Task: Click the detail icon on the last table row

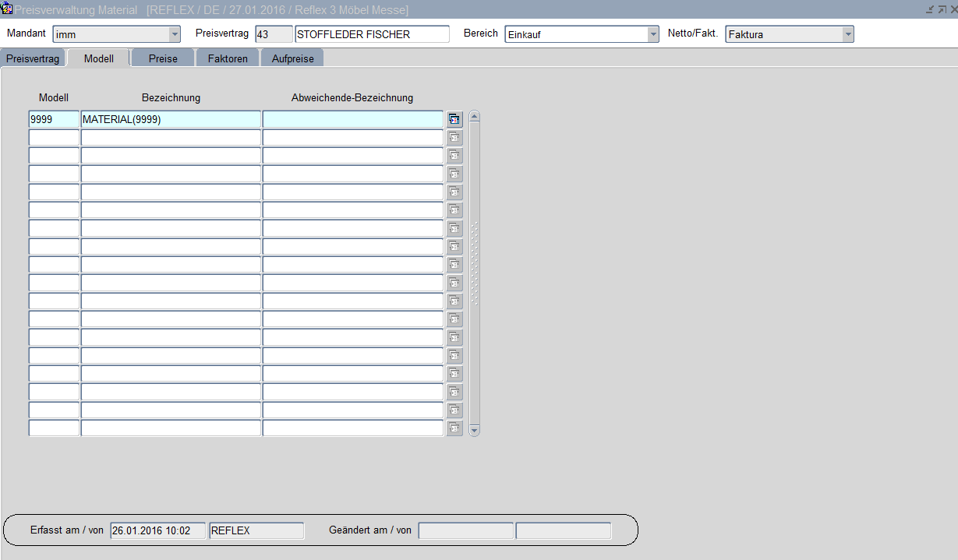Action: point(455,428)
